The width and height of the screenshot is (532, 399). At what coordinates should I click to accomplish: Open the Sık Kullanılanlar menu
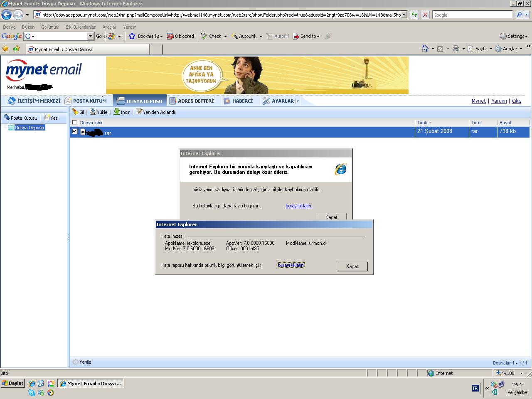[x=81, y=27]
